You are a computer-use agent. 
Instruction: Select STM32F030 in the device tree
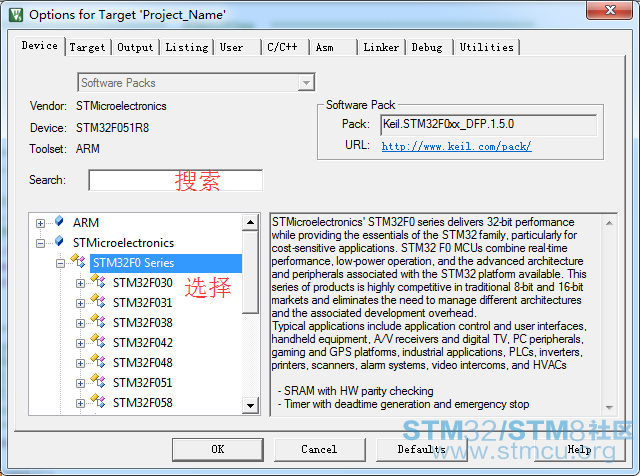pos(142,283)
